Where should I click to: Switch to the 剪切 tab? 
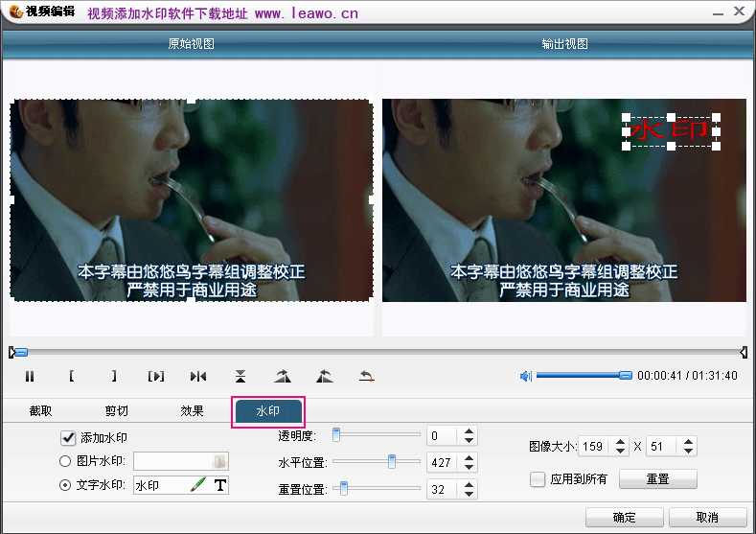coord(116,411)
